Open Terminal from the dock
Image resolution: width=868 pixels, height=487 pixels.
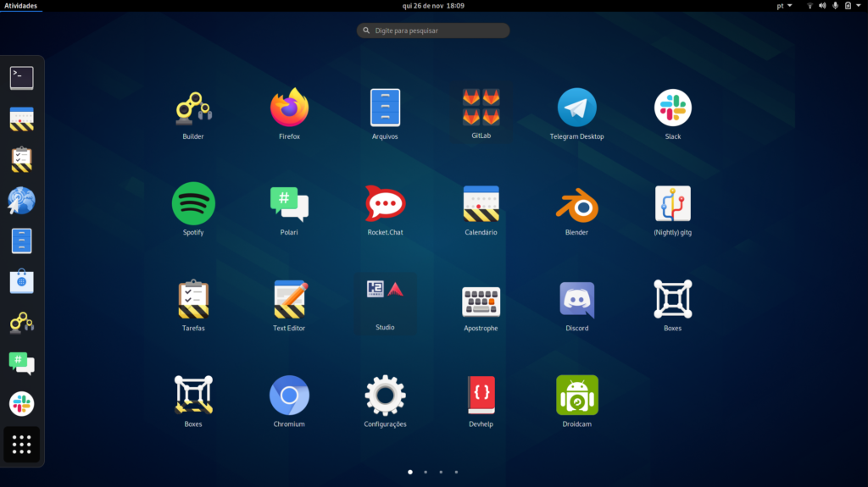click(x=21, y=78)
